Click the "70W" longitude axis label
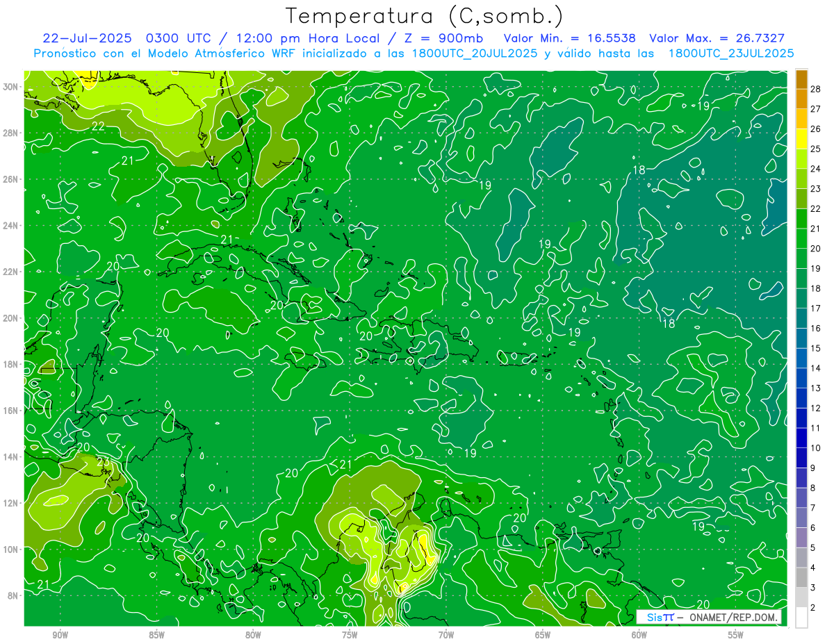 (x=446, y=635)
